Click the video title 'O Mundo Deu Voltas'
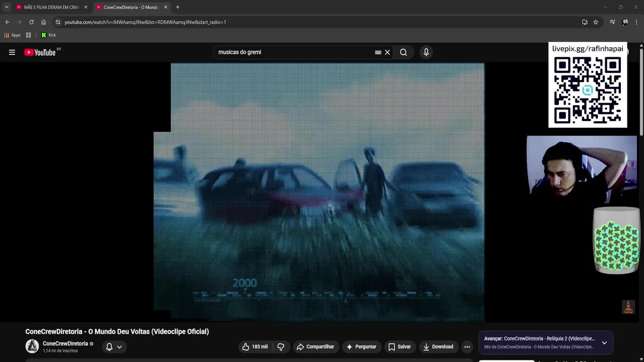Image resolution: width=644 pixels, height=362 pixels. [x=117, y=331]
